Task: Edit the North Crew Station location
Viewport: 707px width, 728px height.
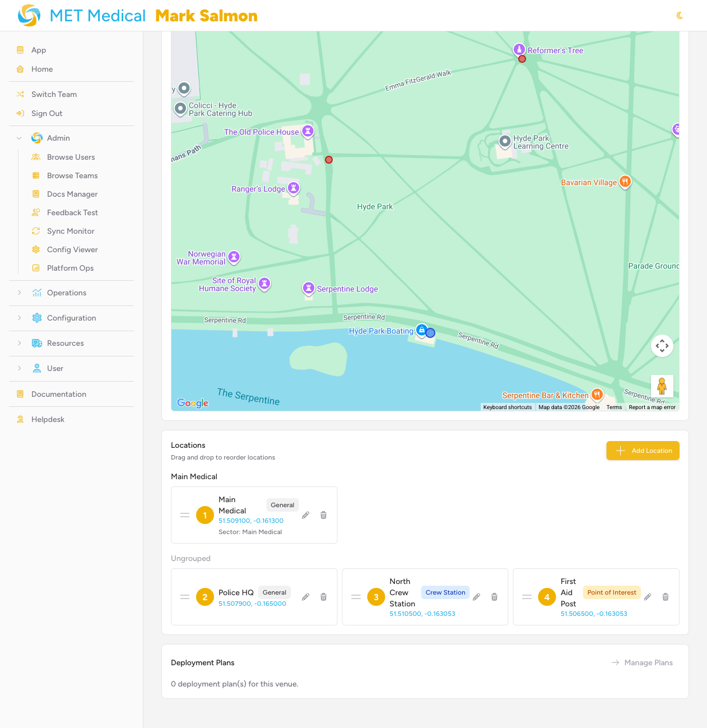Action: (476, 597)
